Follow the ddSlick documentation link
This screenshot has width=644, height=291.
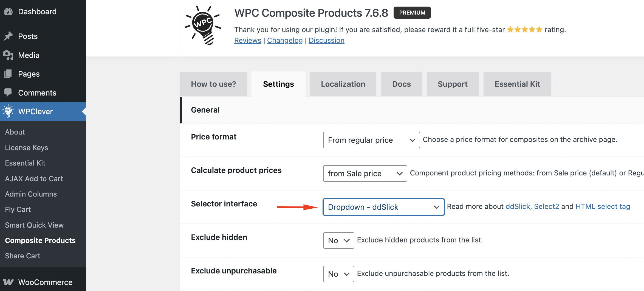(518, 206)
